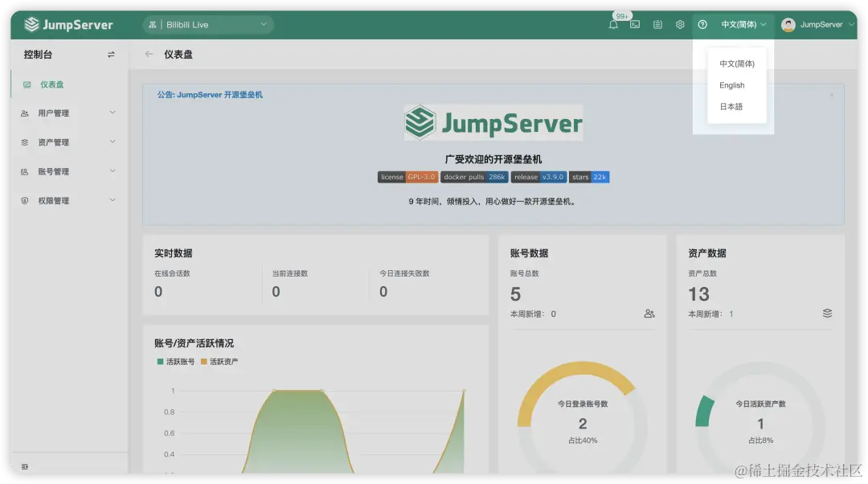Image resolution: width=868 pixels, height=484 pixels.
Task: Click the users icon in 账号数据 card
Action: 649,314
